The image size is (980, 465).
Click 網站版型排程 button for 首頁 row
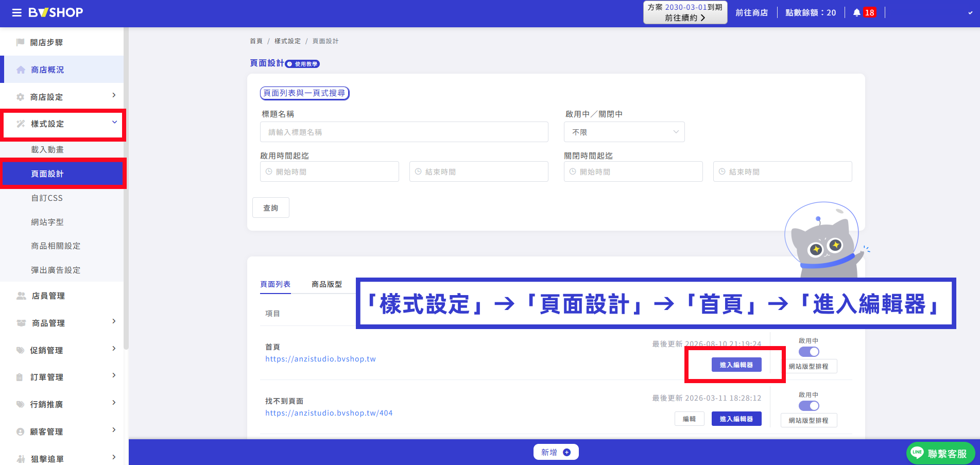point(809,366)
